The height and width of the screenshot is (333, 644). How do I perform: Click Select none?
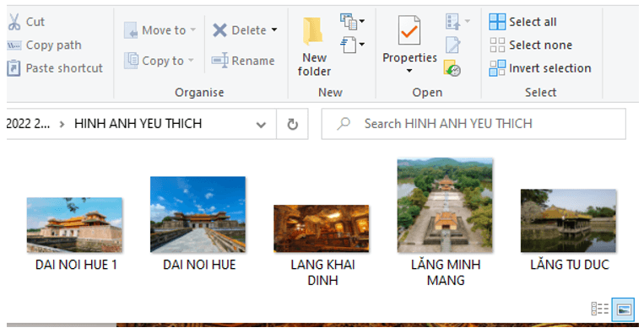[531, 46]
